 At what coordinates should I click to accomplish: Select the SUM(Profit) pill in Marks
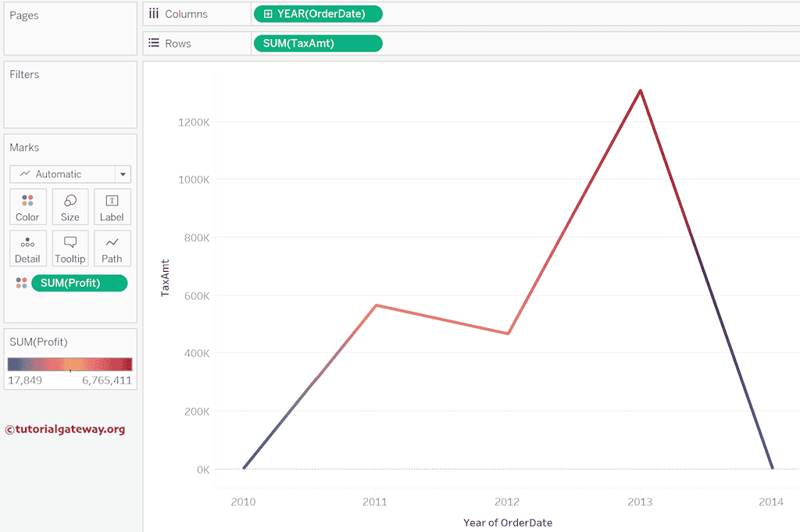click(79, 283)
